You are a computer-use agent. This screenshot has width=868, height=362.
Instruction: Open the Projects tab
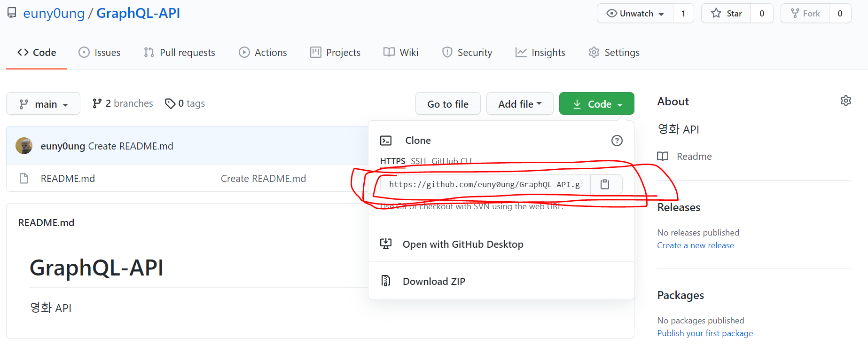click(335, 53)
